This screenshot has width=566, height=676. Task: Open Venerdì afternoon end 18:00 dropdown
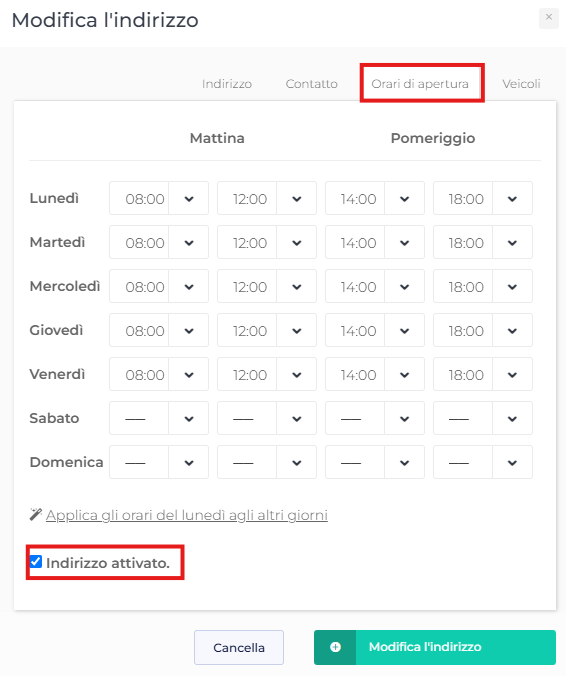tap(483, 374)
